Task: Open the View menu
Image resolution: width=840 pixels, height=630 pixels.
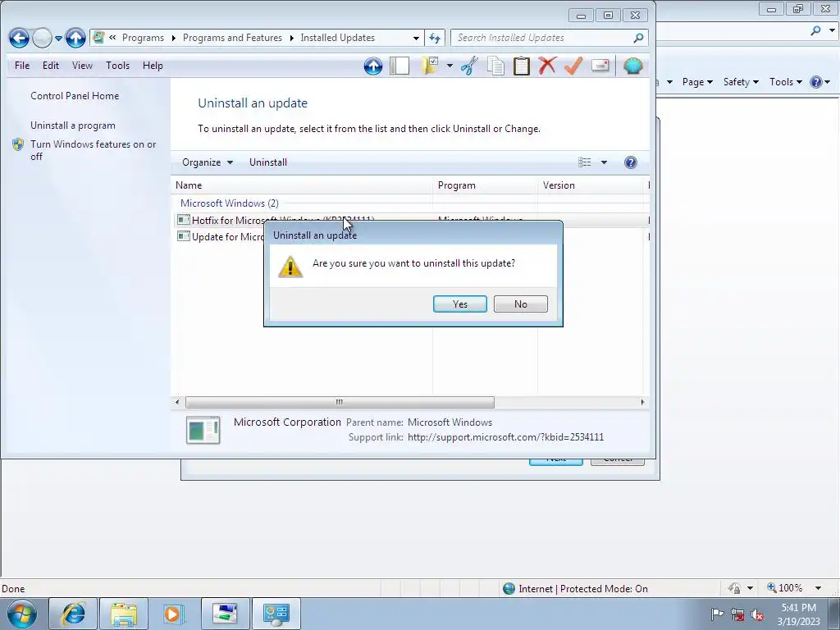Action: (82, 66)
